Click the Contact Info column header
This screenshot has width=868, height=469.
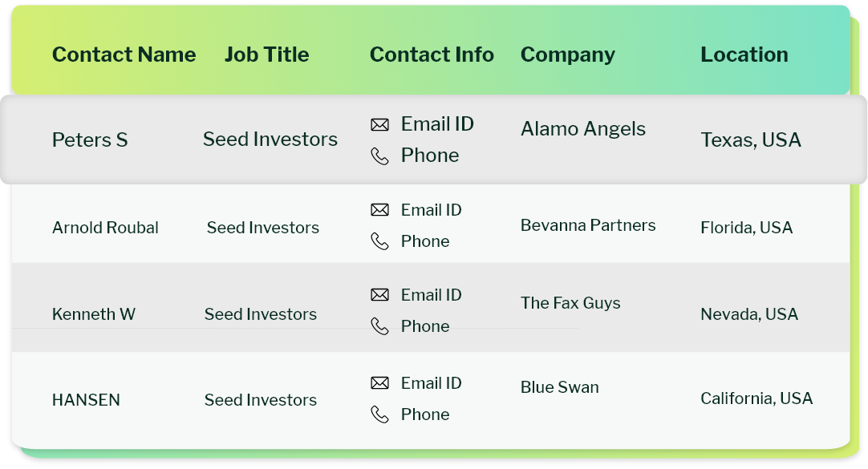pyautogui.click(x=432, y=55)
